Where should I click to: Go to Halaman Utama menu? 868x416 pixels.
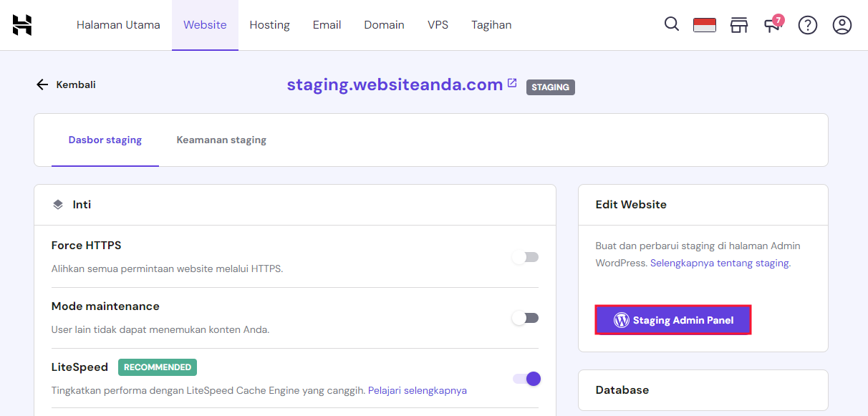pos(118,25)
